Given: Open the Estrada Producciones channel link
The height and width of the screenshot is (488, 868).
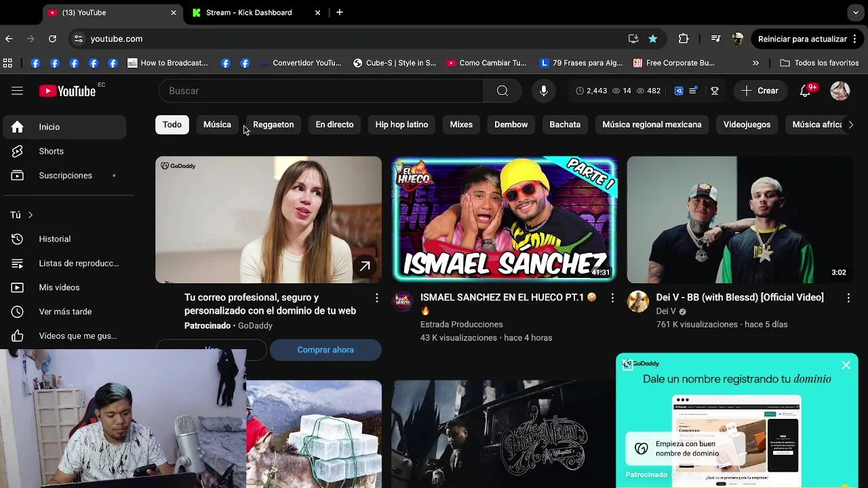Looking at the screenshot, I should (x=461, y=325).
